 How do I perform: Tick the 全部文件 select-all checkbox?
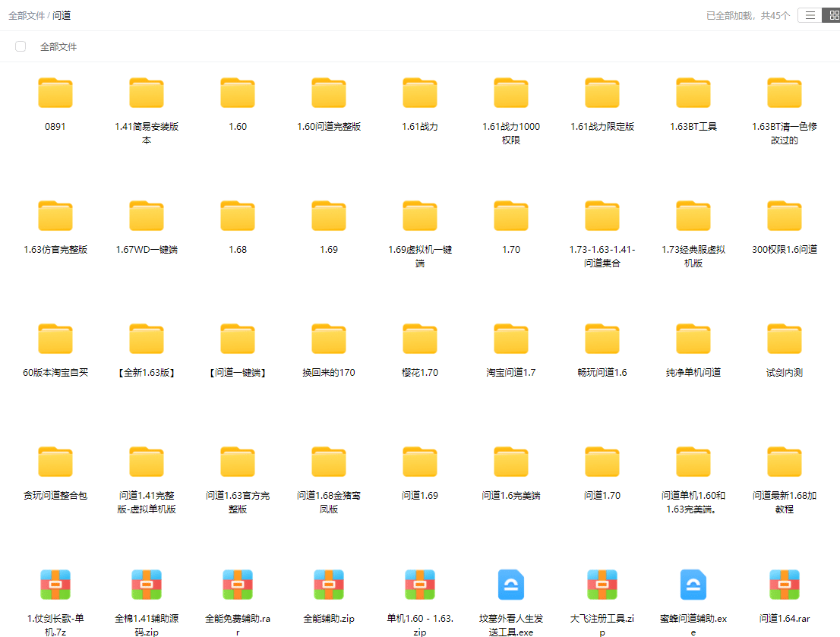pos(21,46)
